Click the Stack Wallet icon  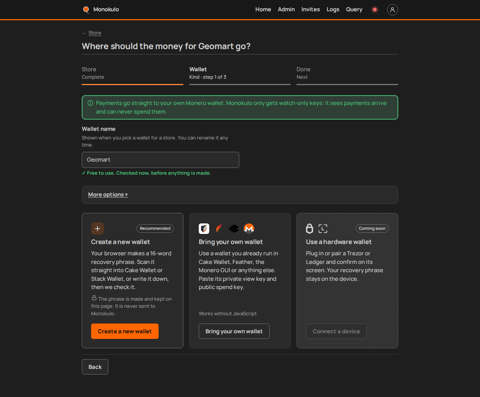point(234,228)
